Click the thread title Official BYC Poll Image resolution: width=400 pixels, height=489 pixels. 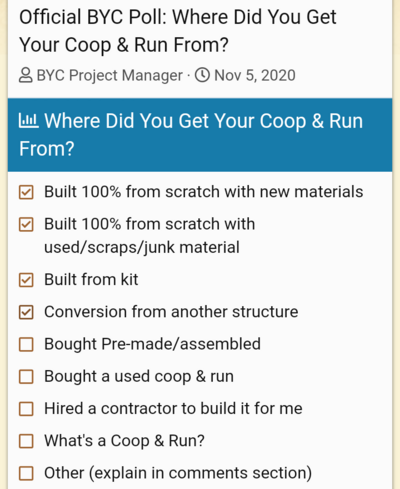coord(178,31)
